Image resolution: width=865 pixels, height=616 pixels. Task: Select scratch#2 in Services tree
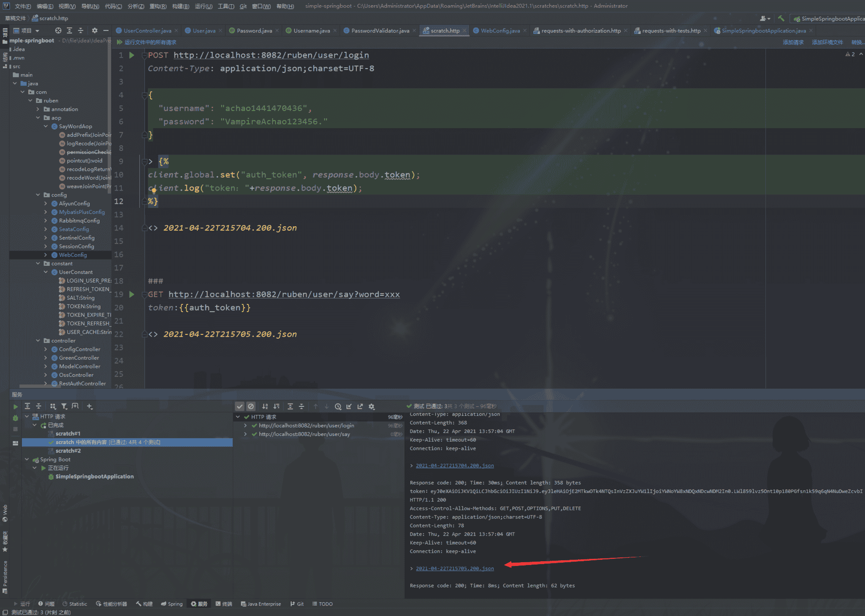[68, 451]
